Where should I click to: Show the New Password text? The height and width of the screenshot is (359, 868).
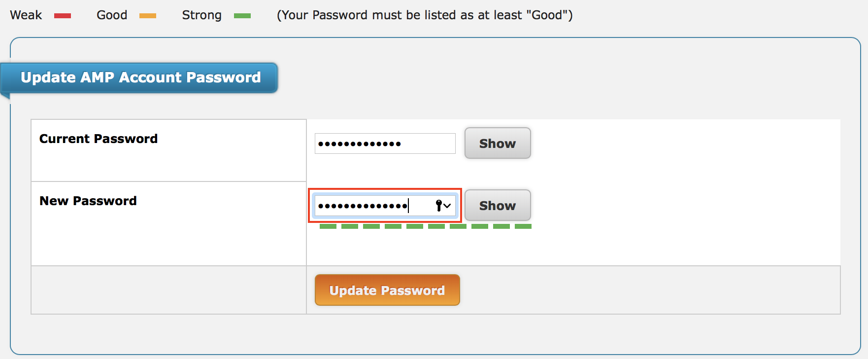pos(497,206)
